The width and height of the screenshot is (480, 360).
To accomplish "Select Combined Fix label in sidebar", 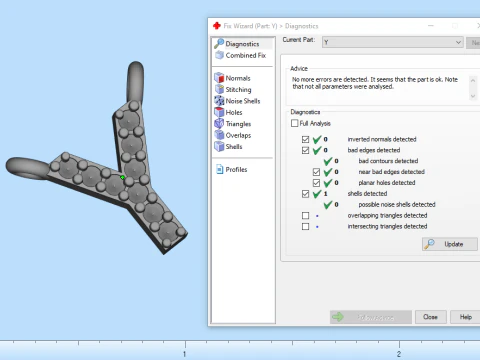I will 246,55.
